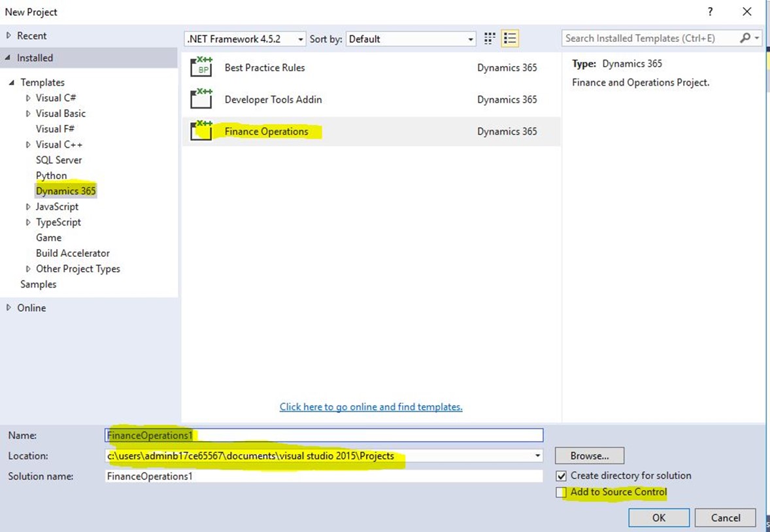
Task: Select Dynamics 365 in the templates tree
Action: click(x=65, y=191)
